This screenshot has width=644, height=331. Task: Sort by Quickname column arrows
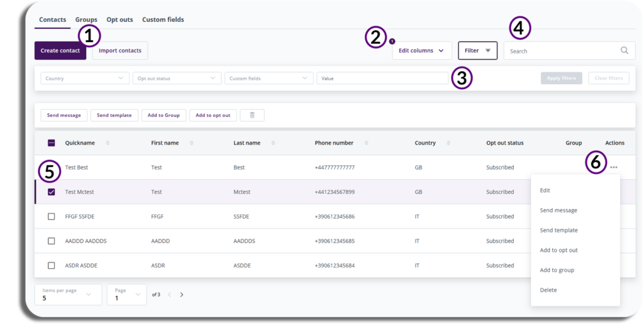coord(108,143)
